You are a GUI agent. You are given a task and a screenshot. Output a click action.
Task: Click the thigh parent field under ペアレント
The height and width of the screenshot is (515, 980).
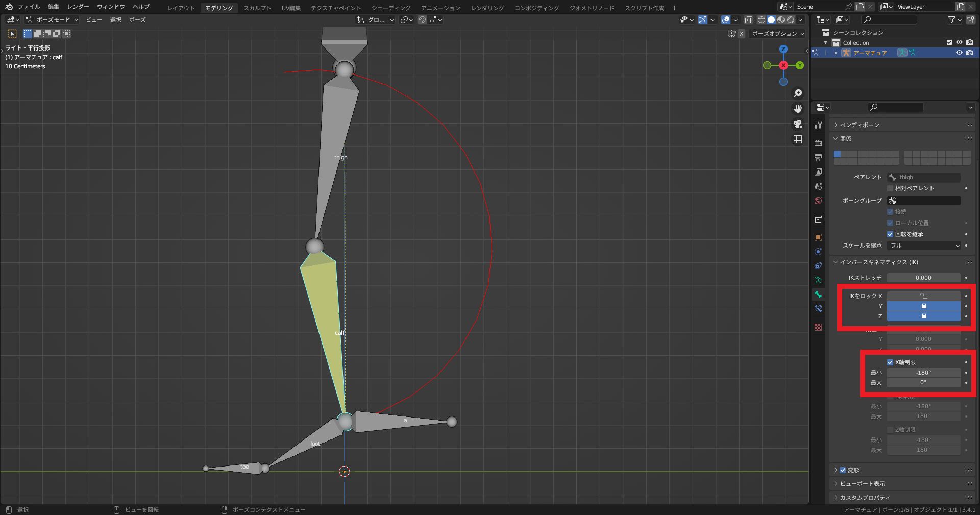point(924,177)
